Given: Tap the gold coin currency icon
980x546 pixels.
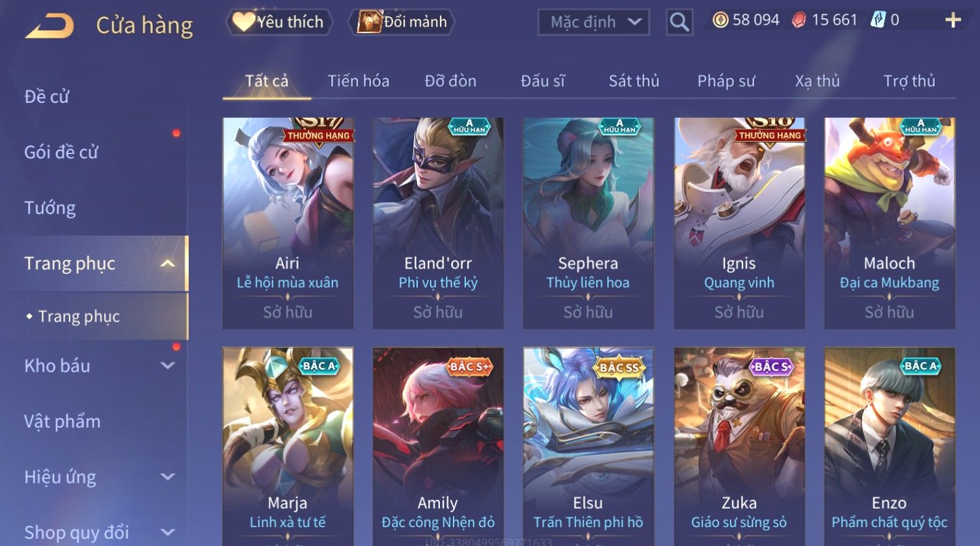Looking at the screenshot, I should (720, 20).
